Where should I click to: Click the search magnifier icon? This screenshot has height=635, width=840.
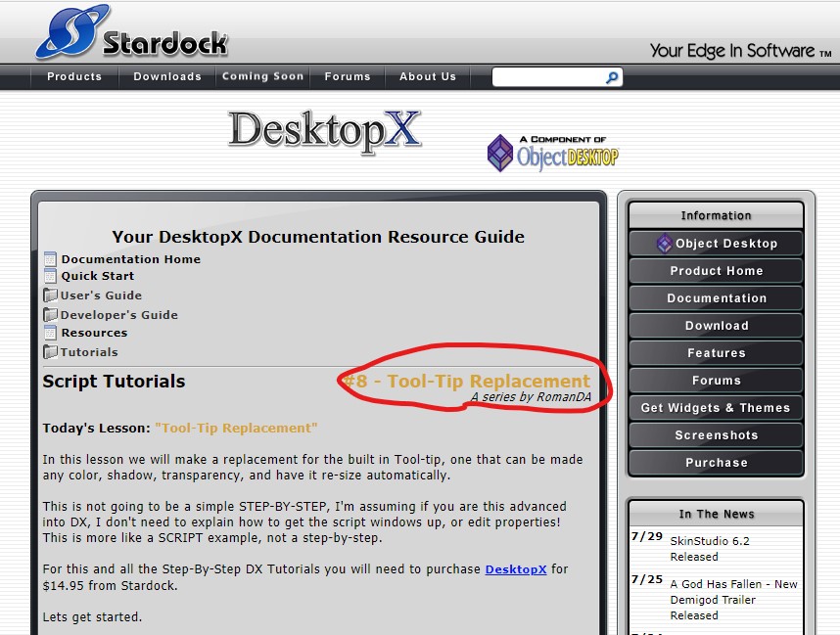point(611,77)
